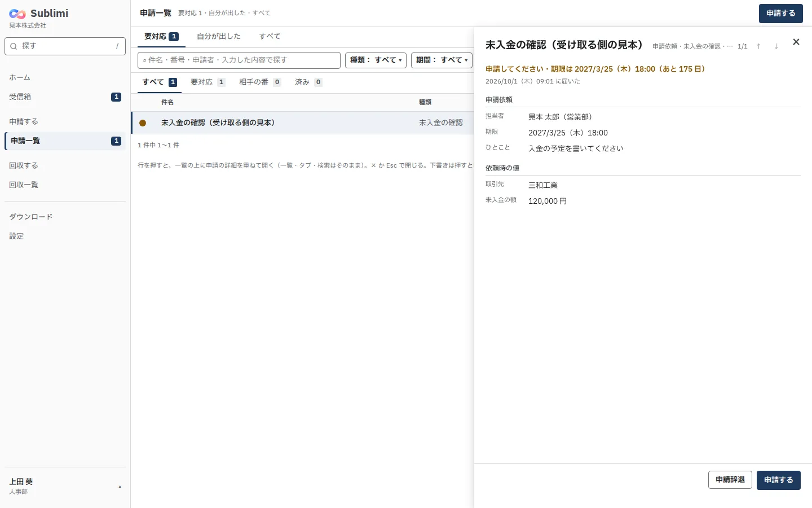The width and height of the screenshot is (812, 508).
Task: Click the 受信箱 badge count 1
Action: [116, 97]
